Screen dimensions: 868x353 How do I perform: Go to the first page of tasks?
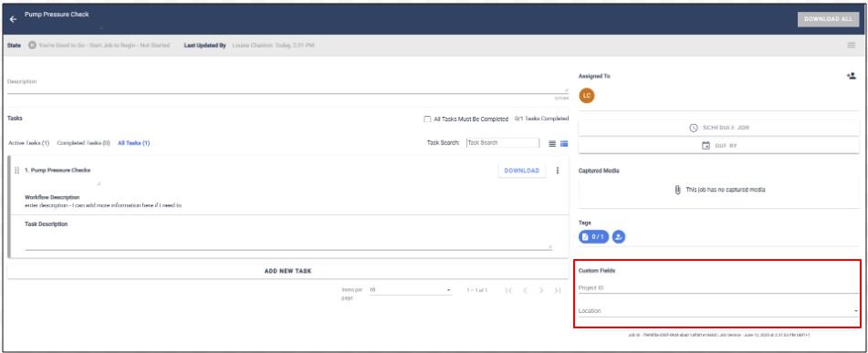[x=508, y=290]
